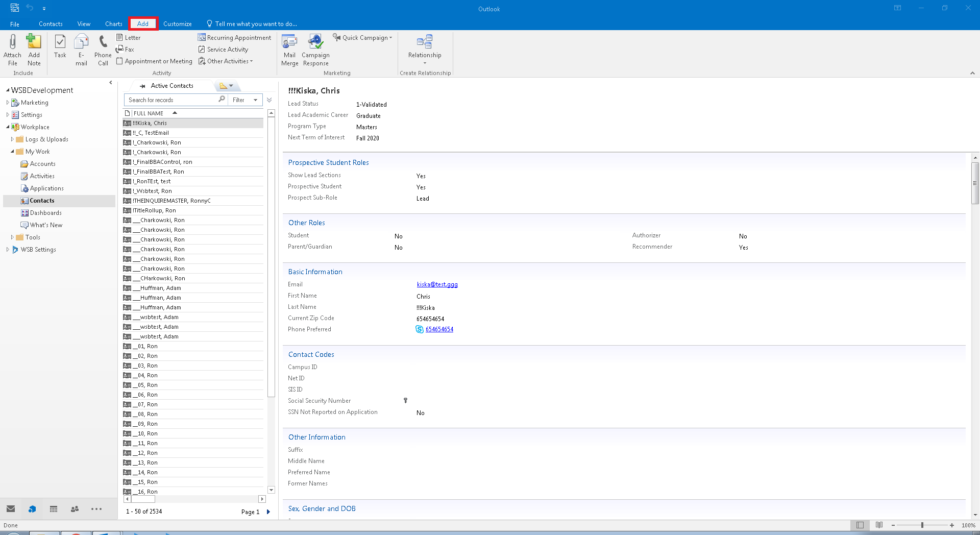Open the Mail Merge tool
The image size is (980, 535).
tap(289, 50)
